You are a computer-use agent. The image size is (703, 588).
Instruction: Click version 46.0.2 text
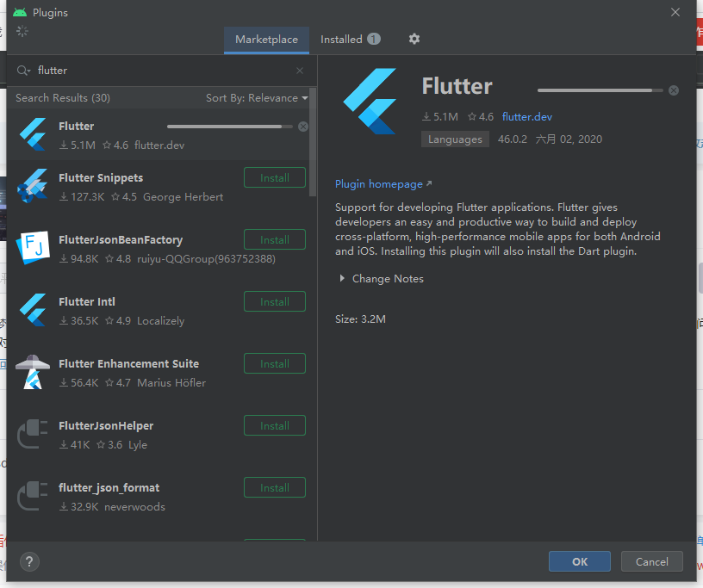[513, 139]
